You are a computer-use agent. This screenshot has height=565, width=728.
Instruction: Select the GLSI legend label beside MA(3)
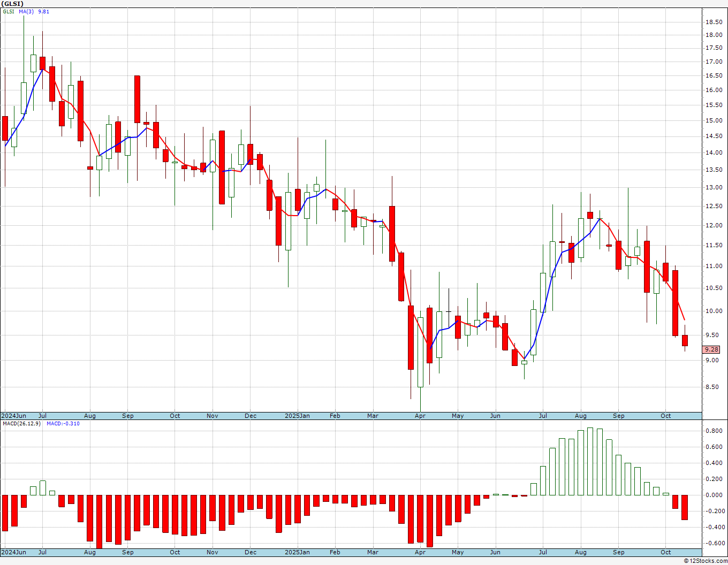click(9, 11)
